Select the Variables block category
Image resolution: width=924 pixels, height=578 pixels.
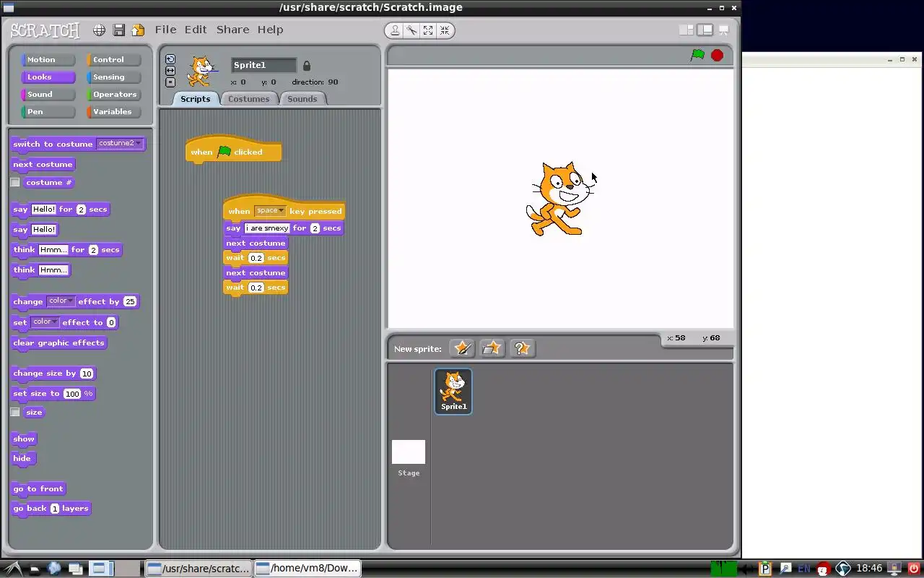coord(113,112)
